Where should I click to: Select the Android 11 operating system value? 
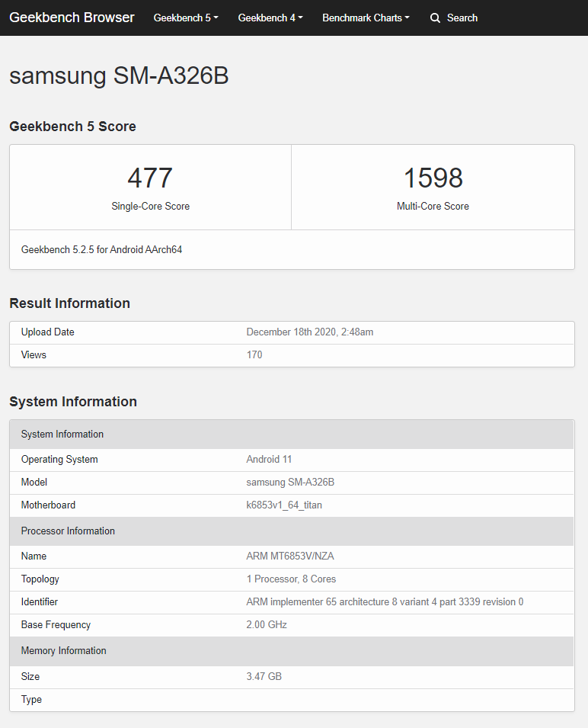click(x=269, y=459)
